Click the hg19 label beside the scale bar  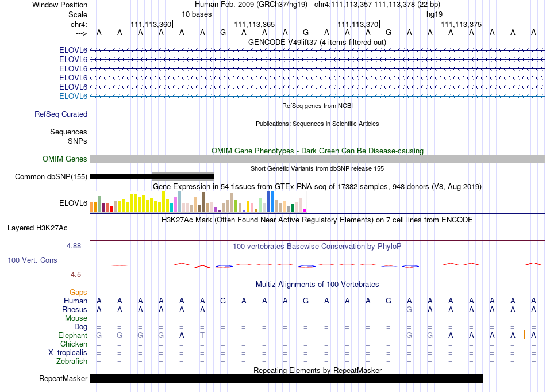coord(435,14)
